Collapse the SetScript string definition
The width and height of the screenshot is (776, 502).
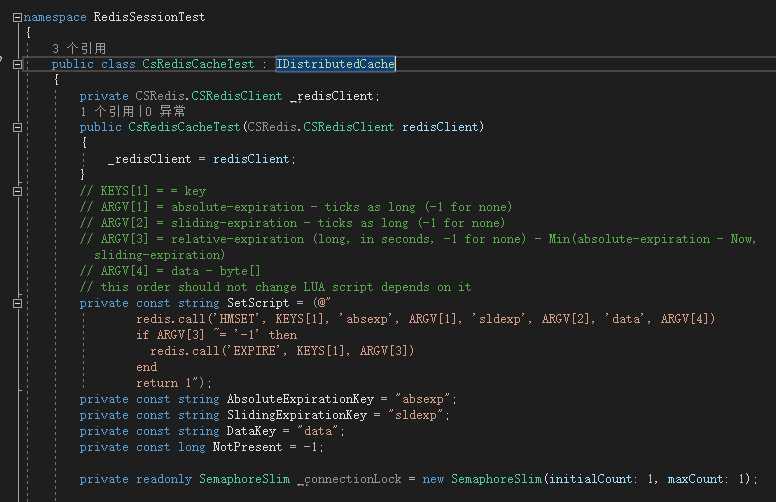click(x=17, y=303)
